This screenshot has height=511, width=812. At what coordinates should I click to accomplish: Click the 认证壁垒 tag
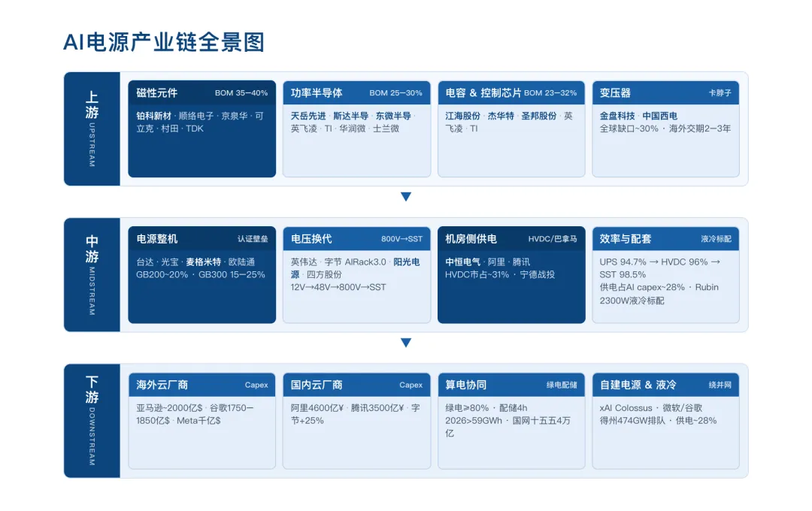(x=253, y=239)
